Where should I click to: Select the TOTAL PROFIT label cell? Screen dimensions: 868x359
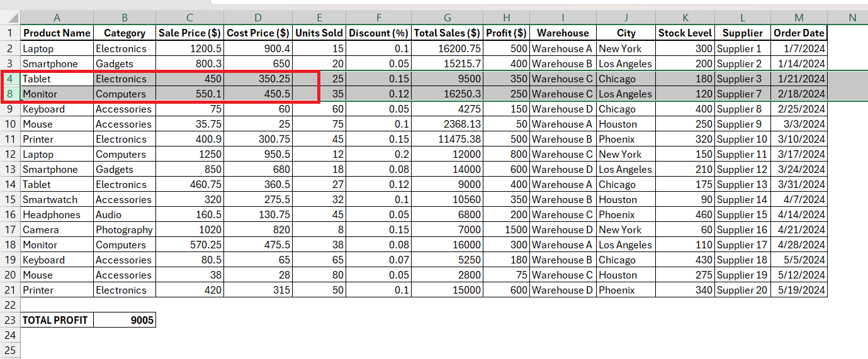(57, 320)
